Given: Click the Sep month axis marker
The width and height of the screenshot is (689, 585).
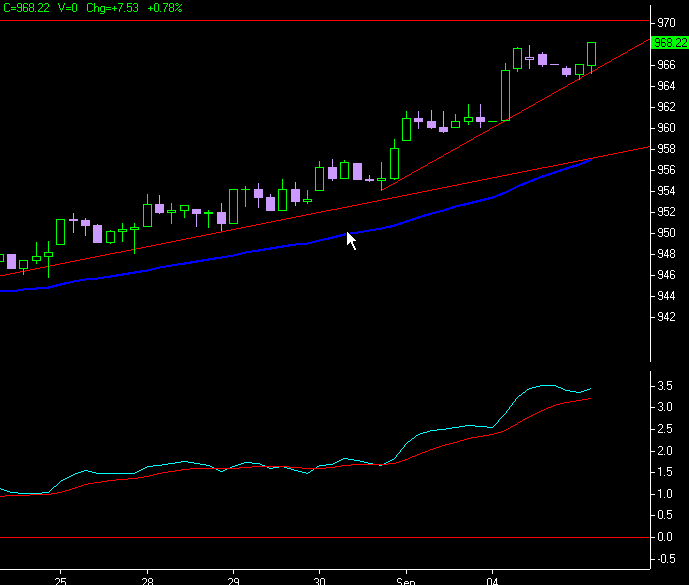Looking at the screenshot, I should 406,581.
